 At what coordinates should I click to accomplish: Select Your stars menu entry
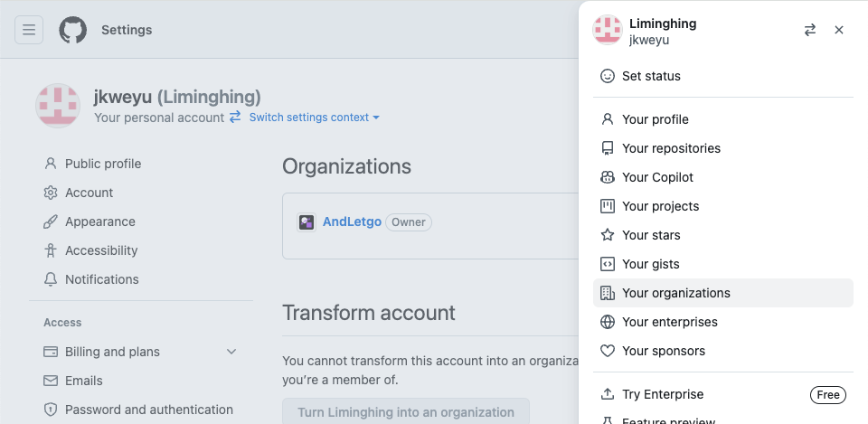[x=723, y=235]
